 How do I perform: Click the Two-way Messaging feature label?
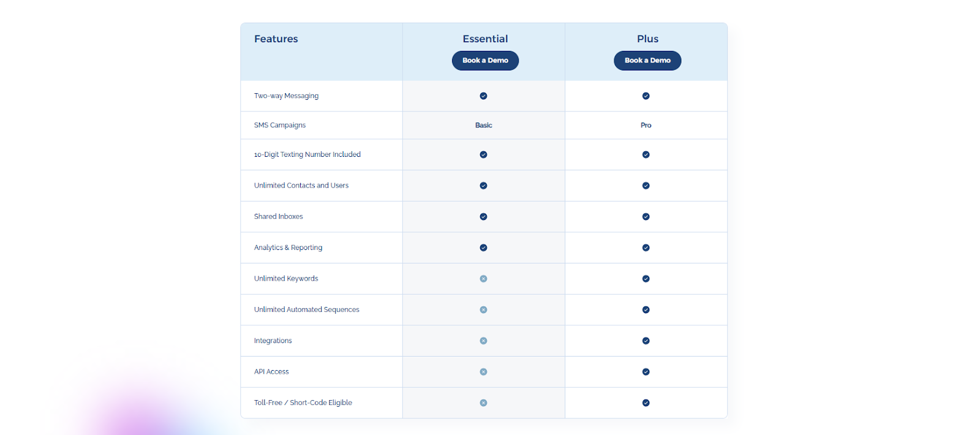(x=286, y=96)
